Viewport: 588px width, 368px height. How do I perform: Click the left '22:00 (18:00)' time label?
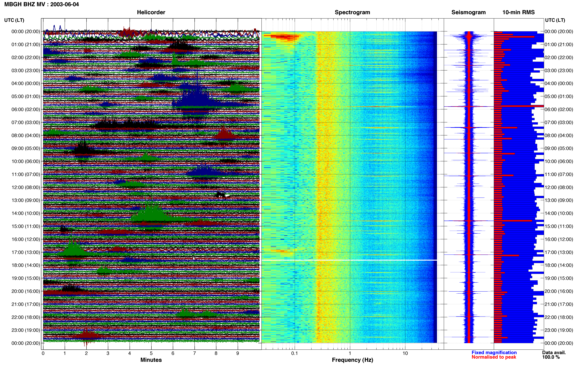point(26,317)
